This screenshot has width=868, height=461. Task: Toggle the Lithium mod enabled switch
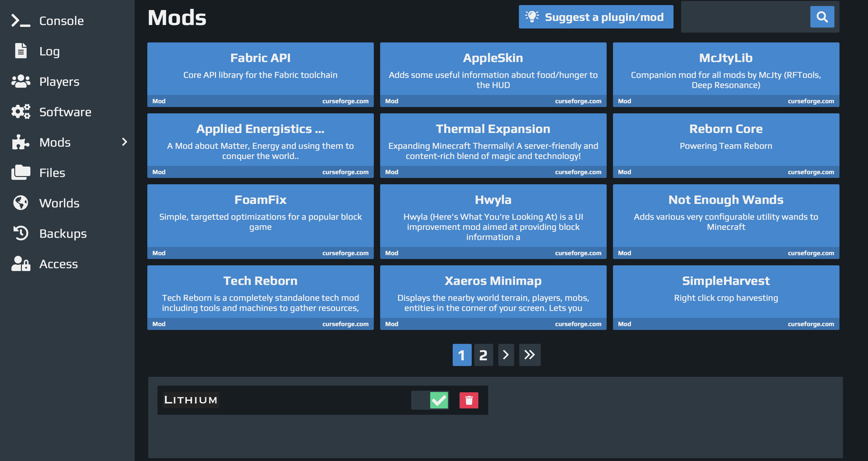[x=430, y=400]
